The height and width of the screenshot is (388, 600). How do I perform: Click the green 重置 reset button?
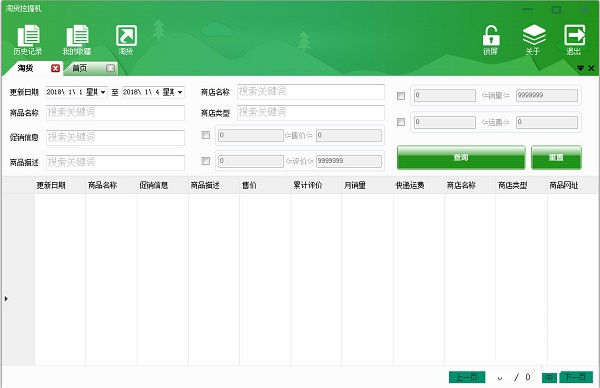(556, 157)
